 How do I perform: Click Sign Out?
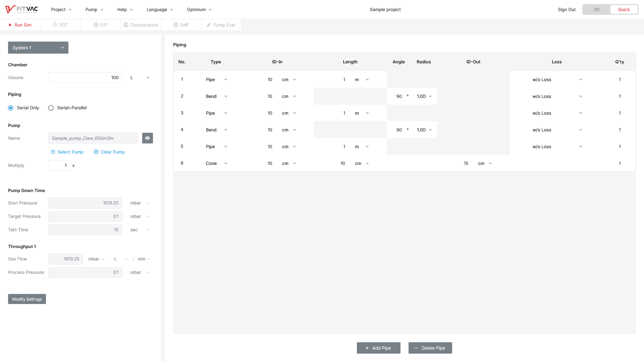(x=567, y=9)
